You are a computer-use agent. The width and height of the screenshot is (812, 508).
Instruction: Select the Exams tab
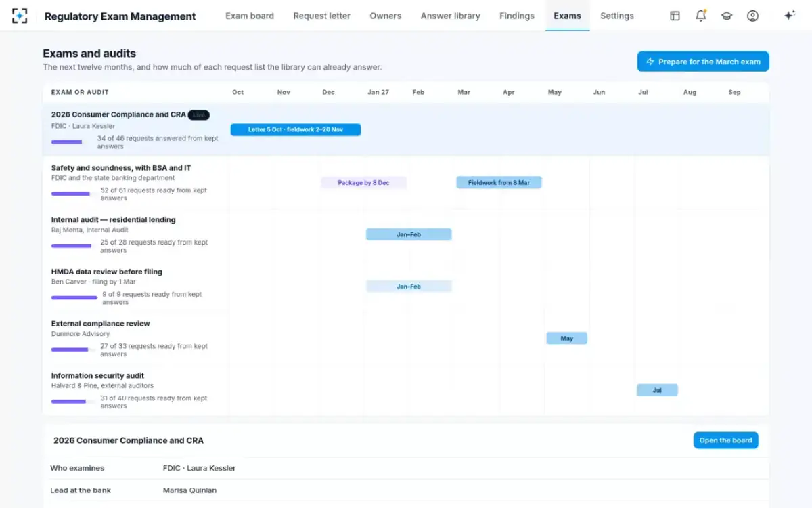[567, 16]
